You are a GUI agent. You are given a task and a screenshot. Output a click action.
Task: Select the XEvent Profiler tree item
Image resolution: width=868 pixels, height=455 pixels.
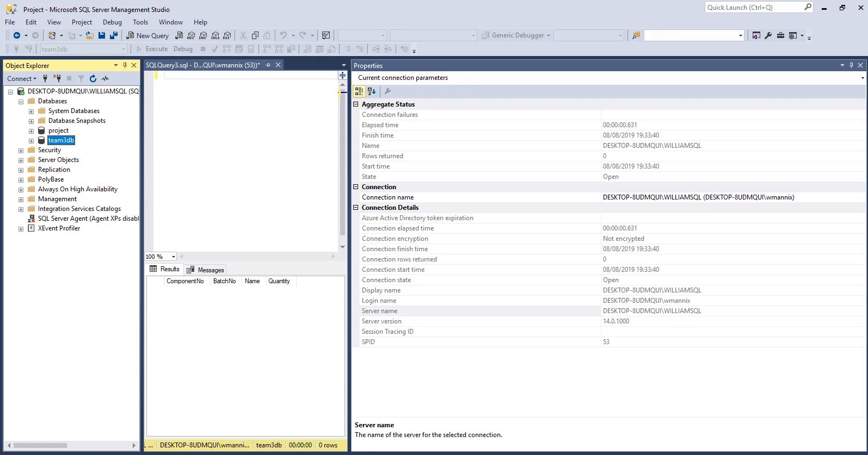tap(59, 228)
